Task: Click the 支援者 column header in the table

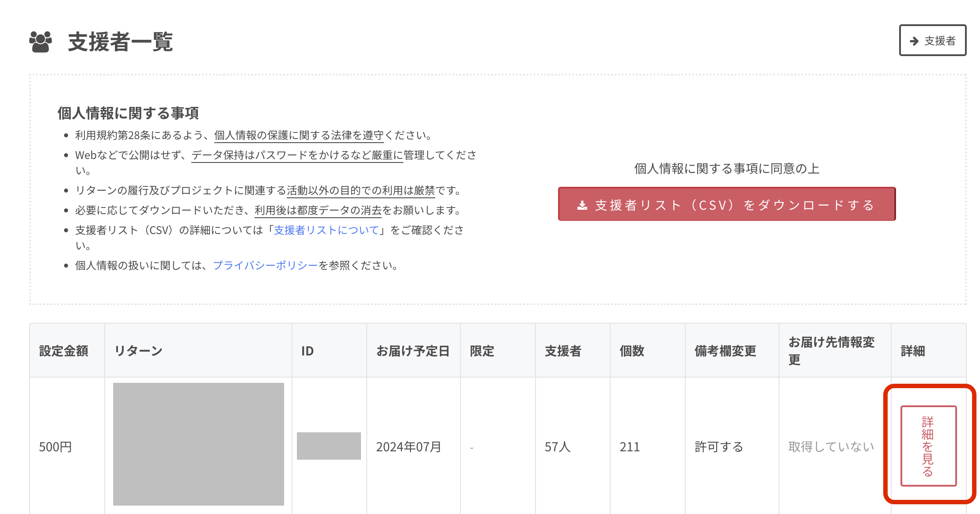Action: [562, 351]
